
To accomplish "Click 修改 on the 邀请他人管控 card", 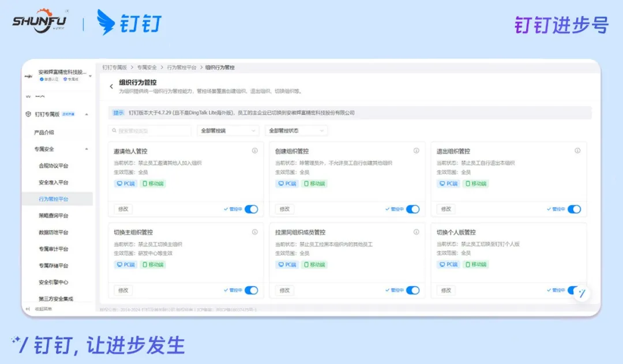I will [123, 209].
